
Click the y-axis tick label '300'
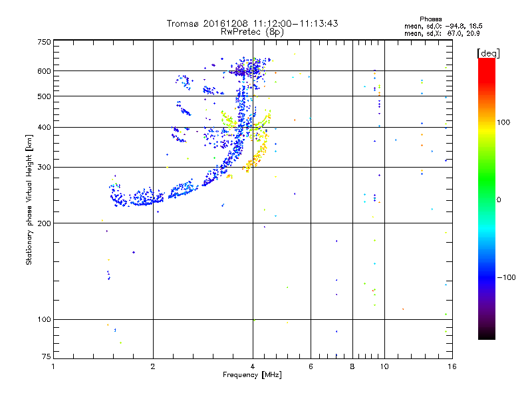[x=44, y=167]
